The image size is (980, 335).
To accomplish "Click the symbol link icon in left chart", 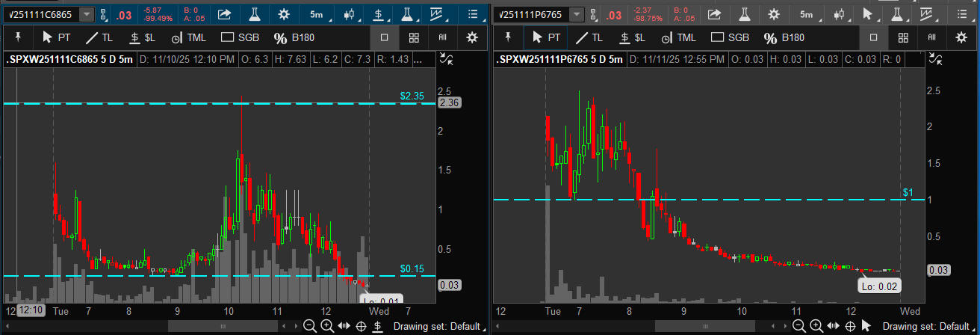I will (x=105, y=14).
